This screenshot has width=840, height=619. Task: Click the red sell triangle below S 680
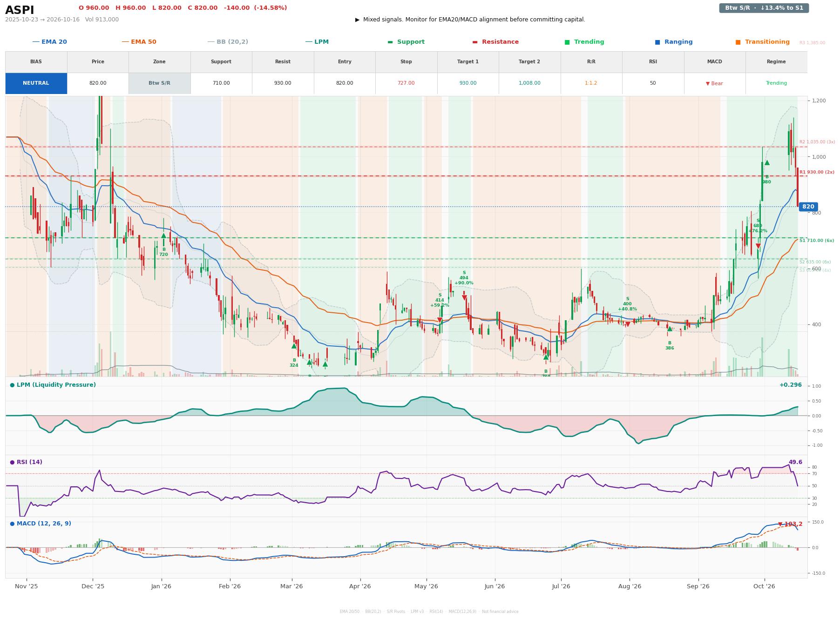click(x=758, y=246)
